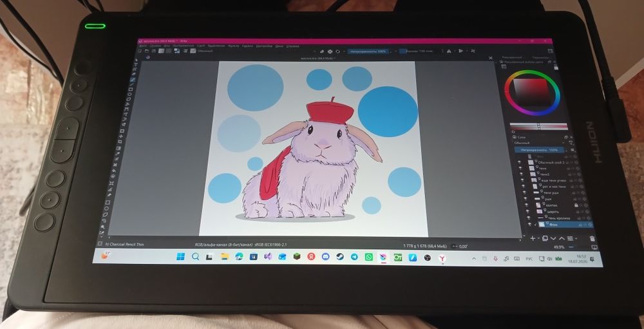
Task: Click the Windows Start button
Action: pyautogui.click(x=181, y=257)
